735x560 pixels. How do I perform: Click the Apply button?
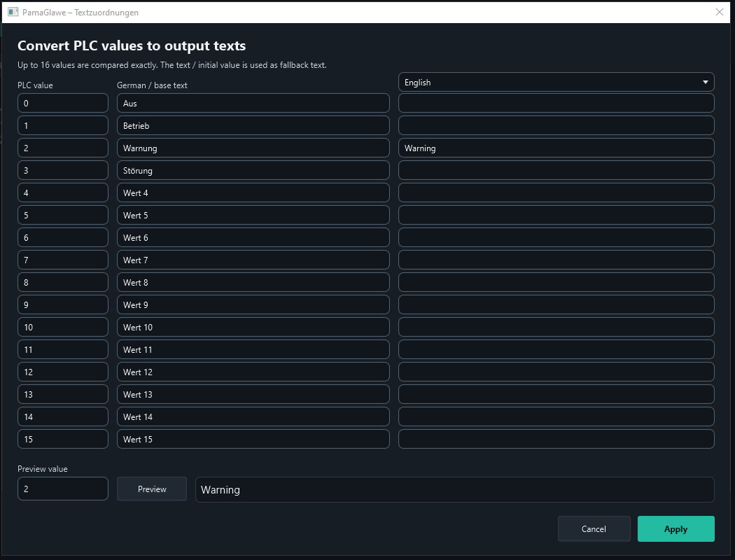click(675, 528)
